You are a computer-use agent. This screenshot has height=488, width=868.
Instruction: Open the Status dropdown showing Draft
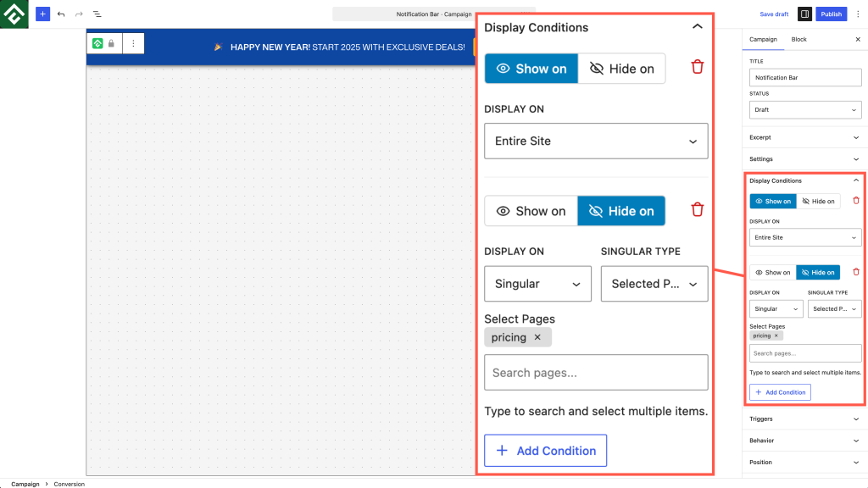805,109
